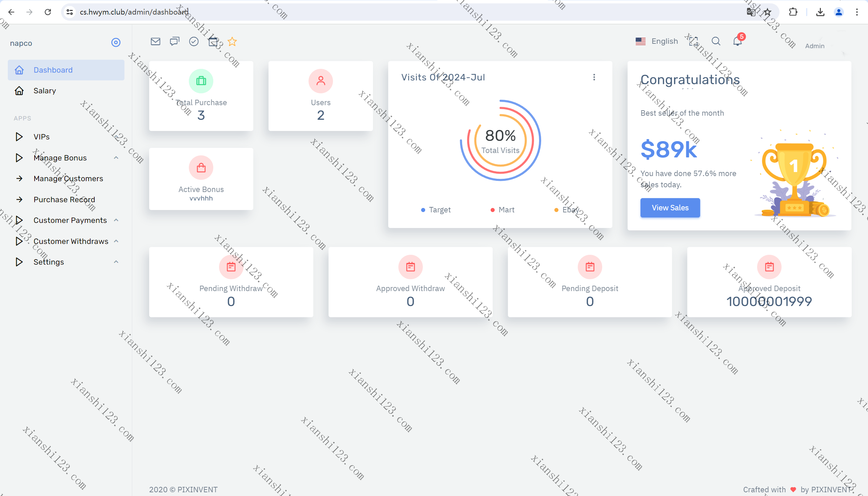Click the Pending Withdraw calendar icon
Image resolution: width=868 pixels, height=496 pixels.
point(231,267)
